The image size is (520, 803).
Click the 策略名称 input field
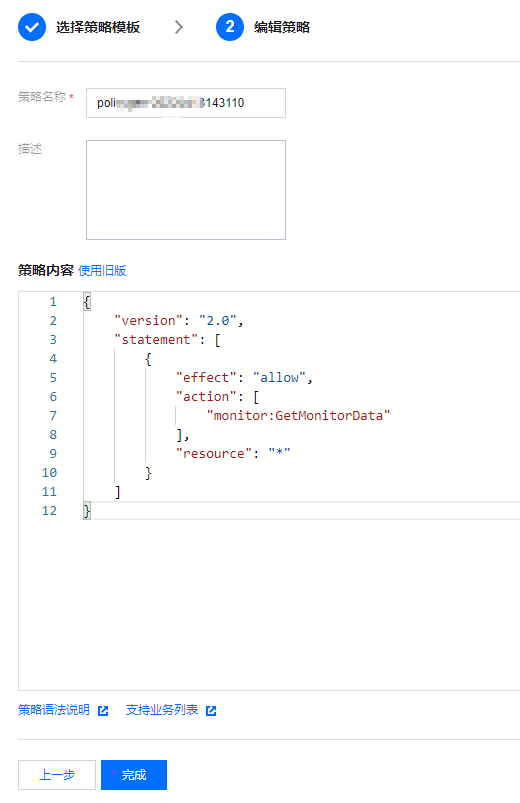coord(186,103)
